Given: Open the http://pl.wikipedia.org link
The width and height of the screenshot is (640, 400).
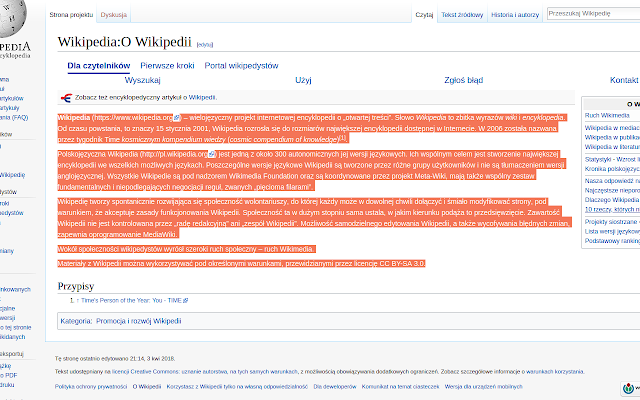Looking at the screenshot, I should 175,154.
